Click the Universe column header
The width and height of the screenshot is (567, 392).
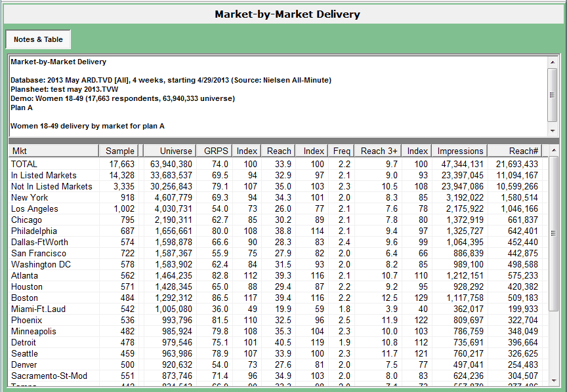[169, 151]
